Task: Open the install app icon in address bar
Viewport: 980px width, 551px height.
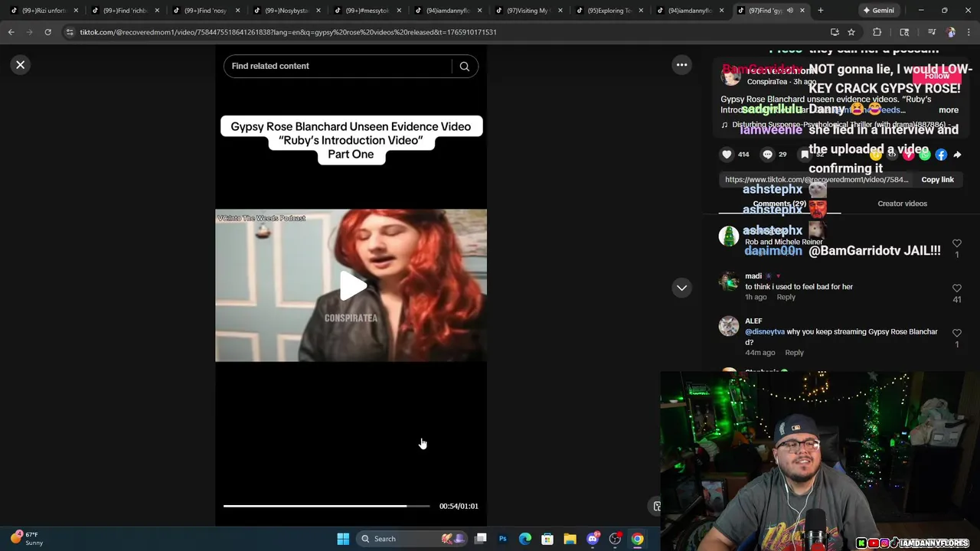Action: 835,32
